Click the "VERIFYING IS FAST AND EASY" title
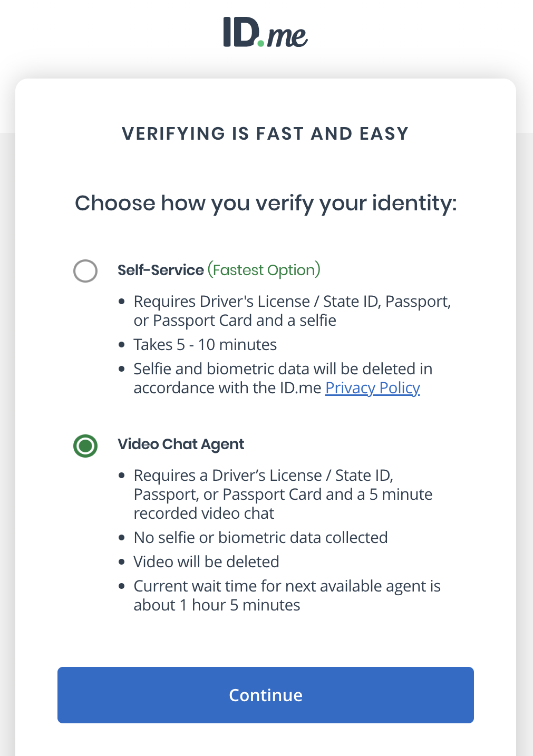This screenshot has width=533, height=756. [266, 133]
